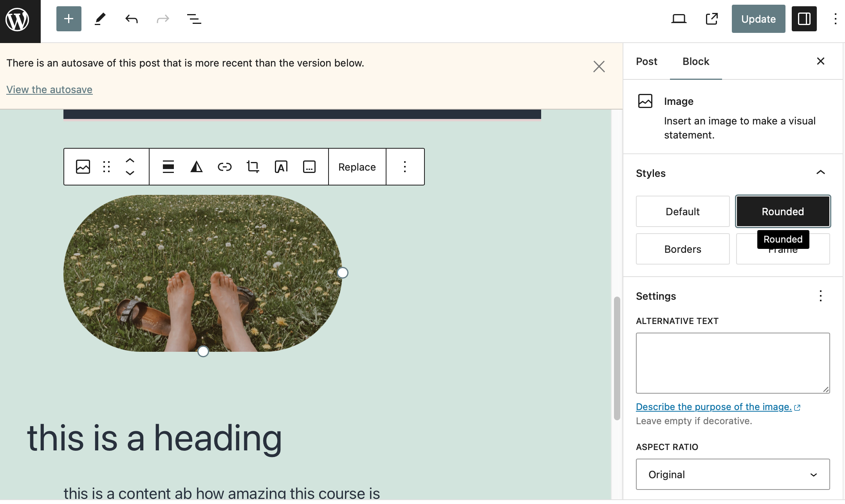The width and height of the screenshot is (845, 504).
Task: Undo the last change
Action: tap(132, 19)
